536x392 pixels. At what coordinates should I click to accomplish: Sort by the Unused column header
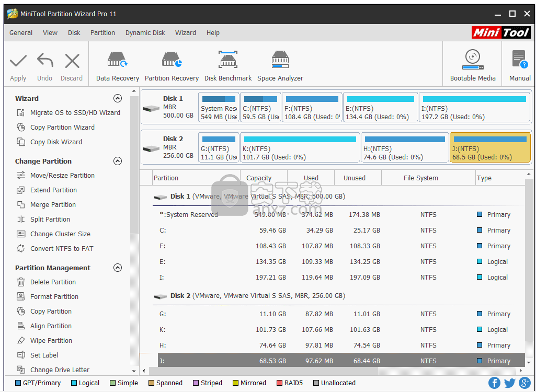tap(358, 178)
